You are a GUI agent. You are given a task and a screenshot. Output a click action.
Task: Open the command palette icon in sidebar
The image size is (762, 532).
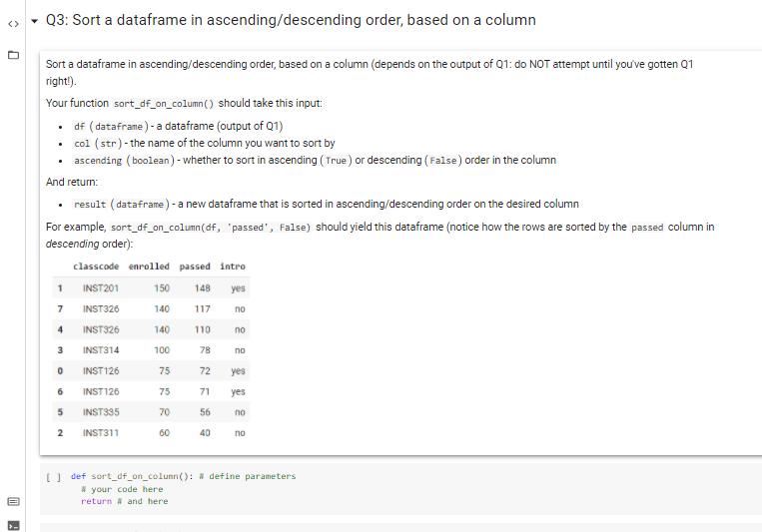(x=14, y=501)
